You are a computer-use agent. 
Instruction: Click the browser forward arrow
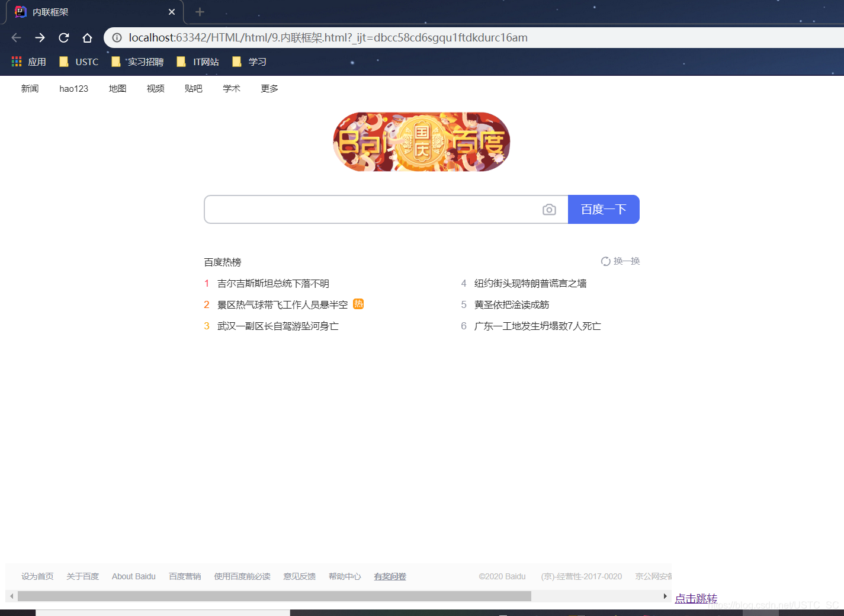coord(40,38)
